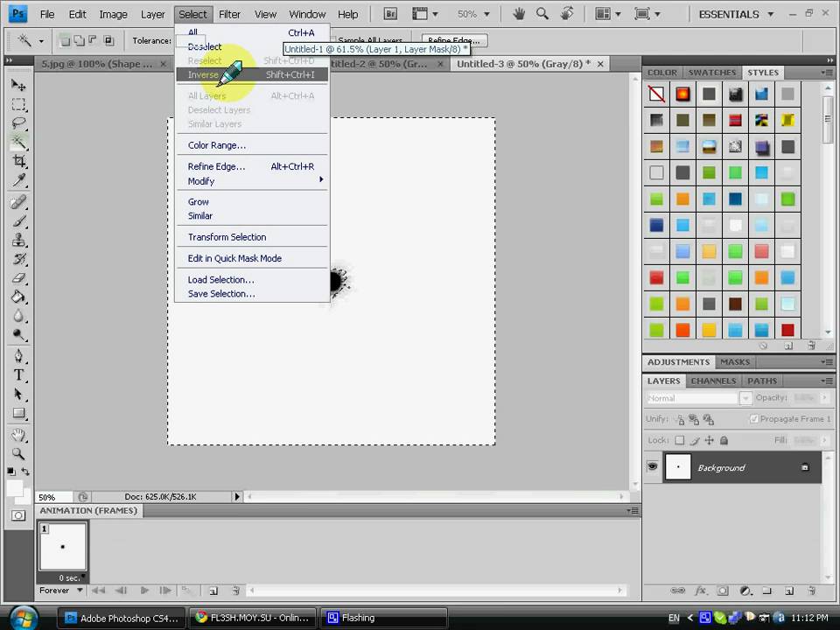Open Forever looping options dropdown
The width and height of the screenshot is (840, 630).
pyautogui.click(x=61, y=590)
